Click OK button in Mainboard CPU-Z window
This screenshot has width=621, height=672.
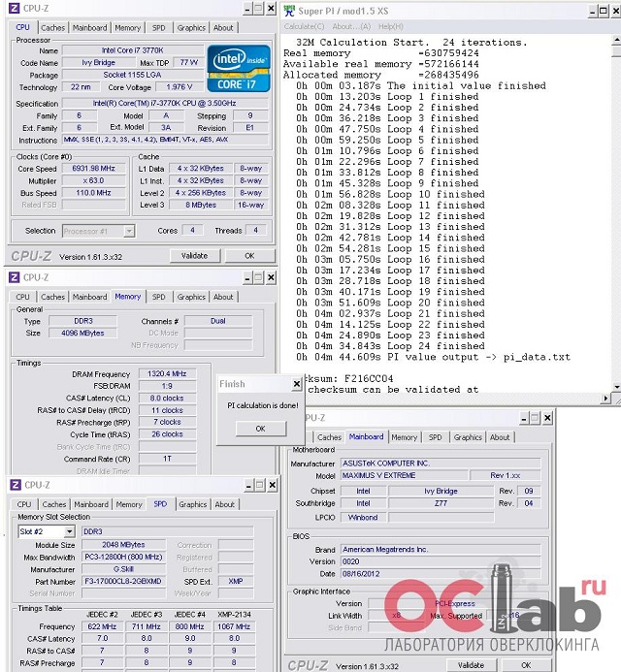[526, 665]
